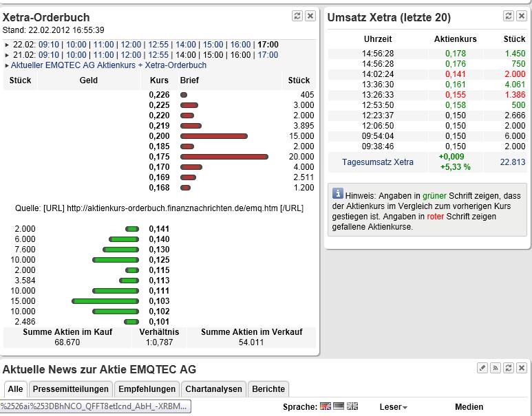Click the +5,33 % daily change
The image size is (532, 416).
(456, 167)
